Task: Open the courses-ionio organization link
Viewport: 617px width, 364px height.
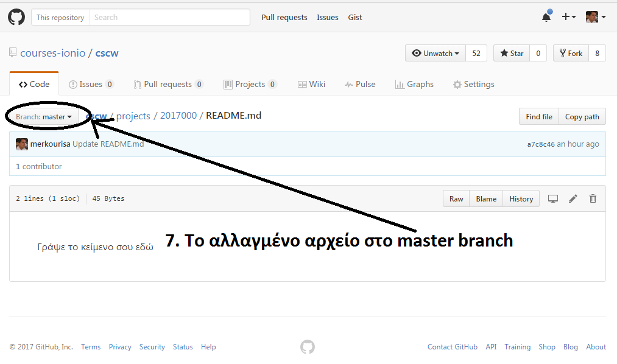Action: (53, 53)
